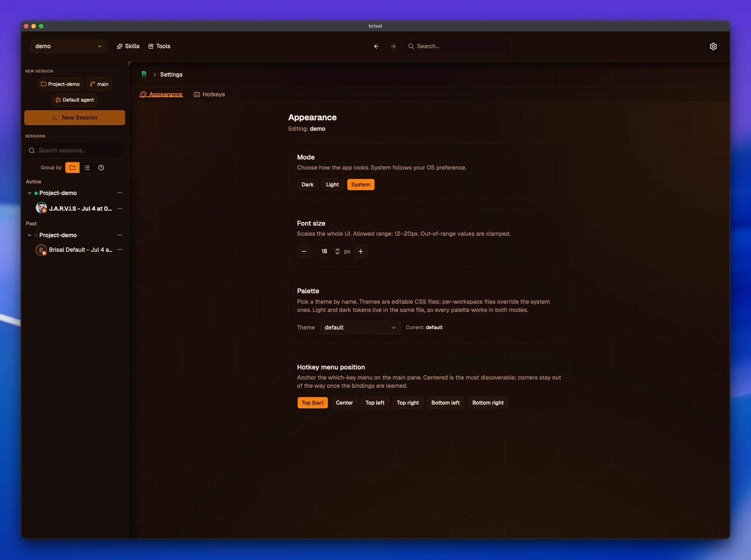The image size is (751, 560).
Task: Click the 'Current: default' label
Action: (424, 328)
